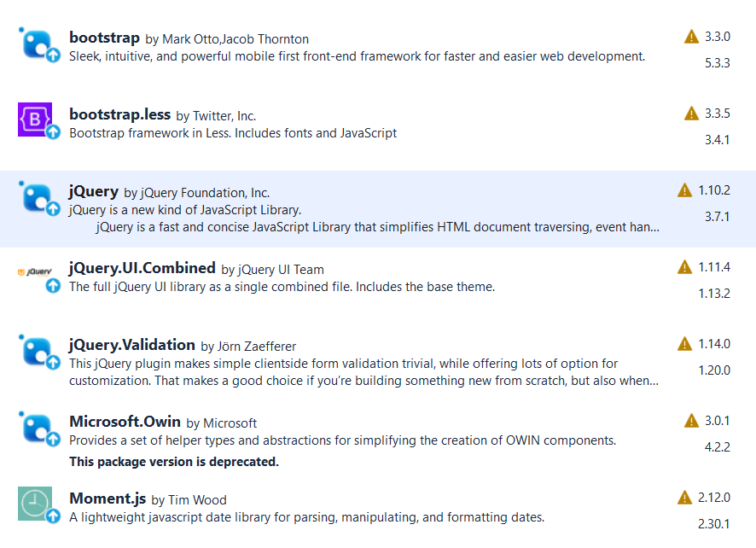
Task: Click the jQuery.Validation package icon
Action: click(36, 350)
